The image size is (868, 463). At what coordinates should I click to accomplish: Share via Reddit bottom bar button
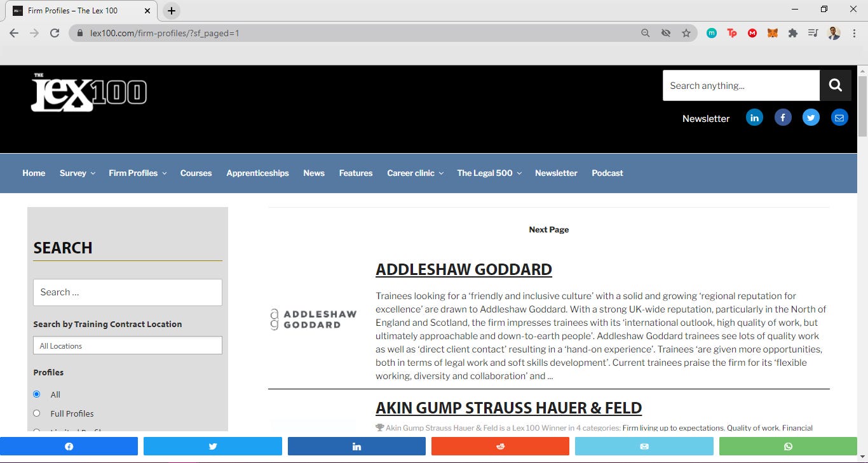pyautogui.click(x=500, y=446)
